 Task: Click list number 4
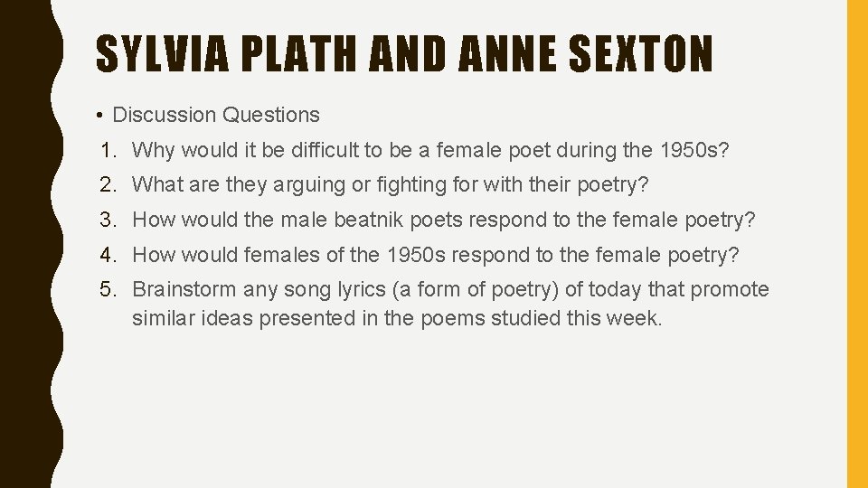tap(108, 255)
